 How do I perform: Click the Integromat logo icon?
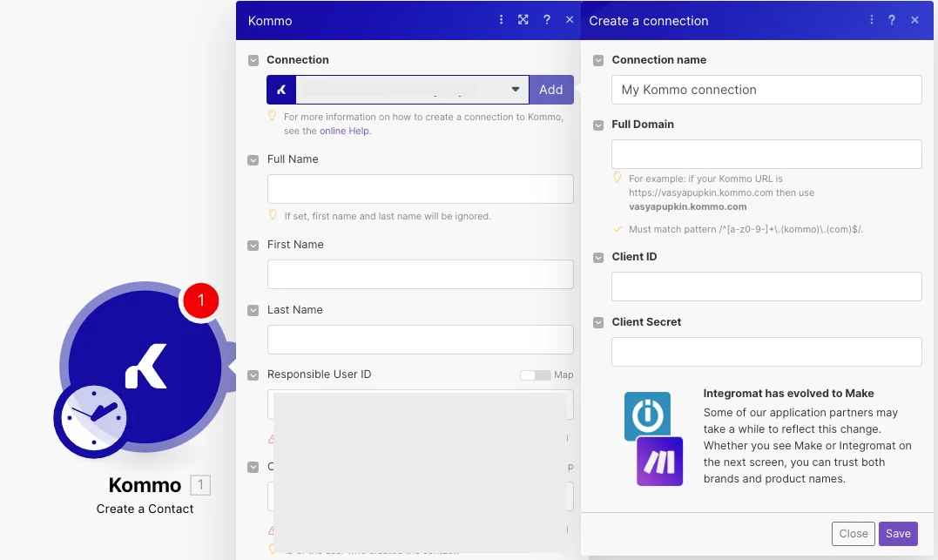pos(647,415)
